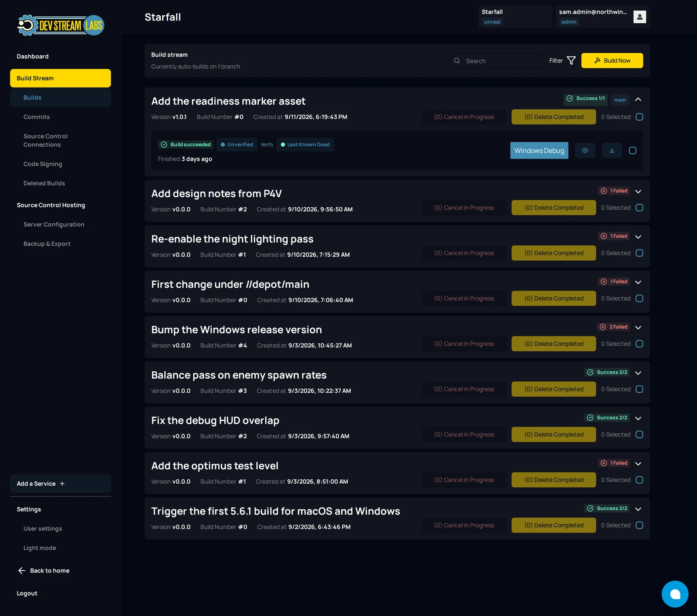This screenshot has height=616, width=697.
Task: Open Deleted Builds page
Action: tap(44, 183)
